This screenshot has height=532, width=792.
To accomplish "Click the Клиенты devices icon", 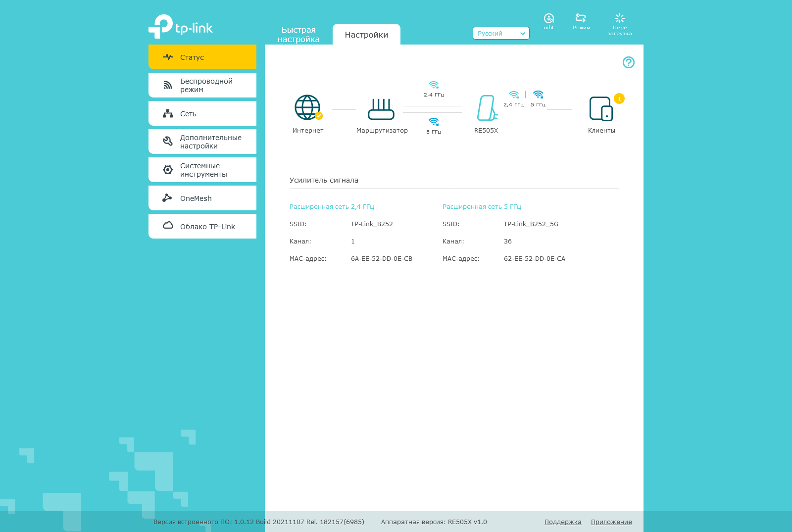I will (x=601, y=109).
